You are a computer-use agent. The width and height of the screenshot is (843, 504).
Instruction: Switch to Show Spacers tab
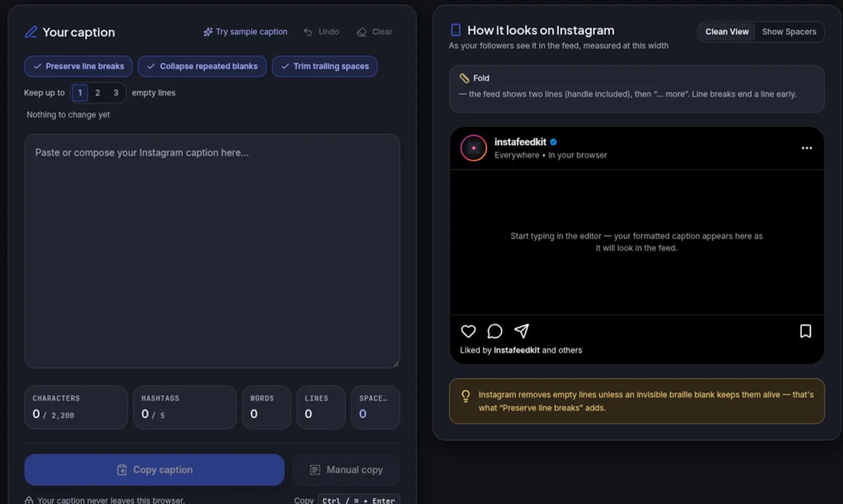(789, 32)
